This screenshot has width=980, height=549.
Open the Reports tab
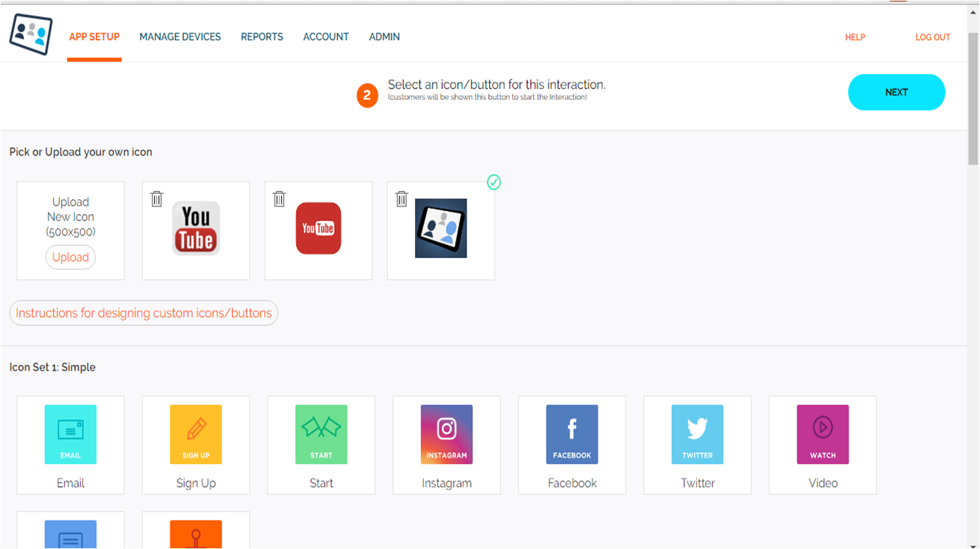[262, 37]
